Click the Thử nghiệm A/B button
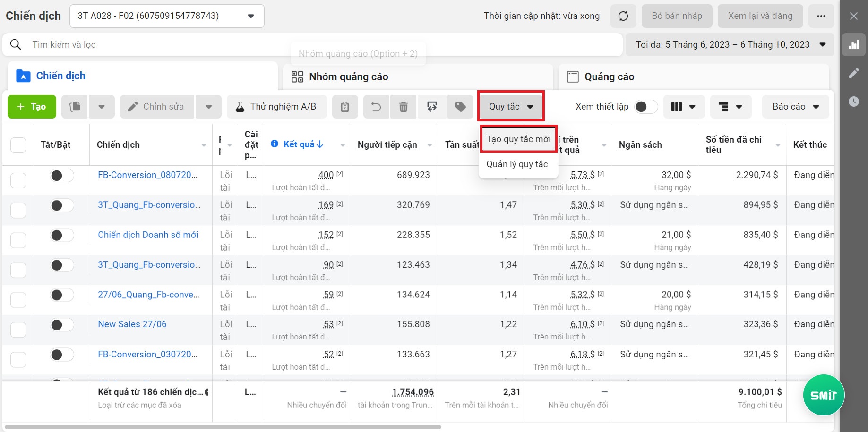Image resolution: width=868 pixels, height=432 pixels. [276, 107]
